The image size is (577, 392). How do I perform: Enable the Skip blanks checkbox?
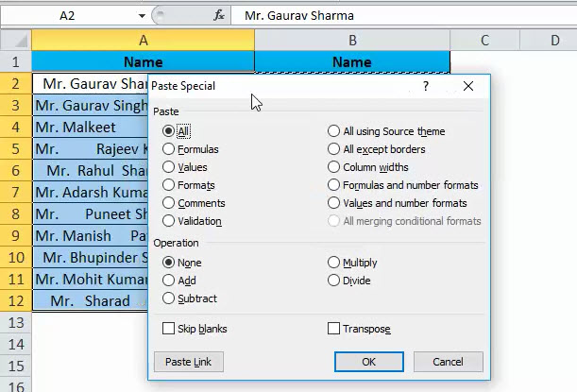169,329
